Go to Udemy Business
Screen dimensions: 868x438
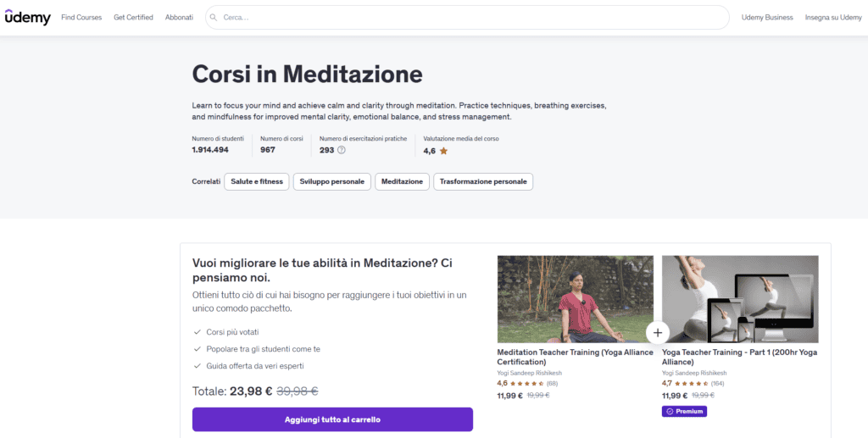[767, 18]
